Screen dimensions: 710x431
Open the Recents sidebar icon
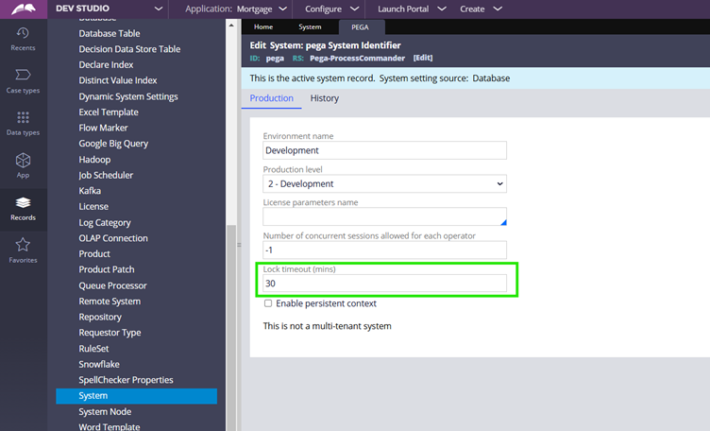click(x=22, y=38)
